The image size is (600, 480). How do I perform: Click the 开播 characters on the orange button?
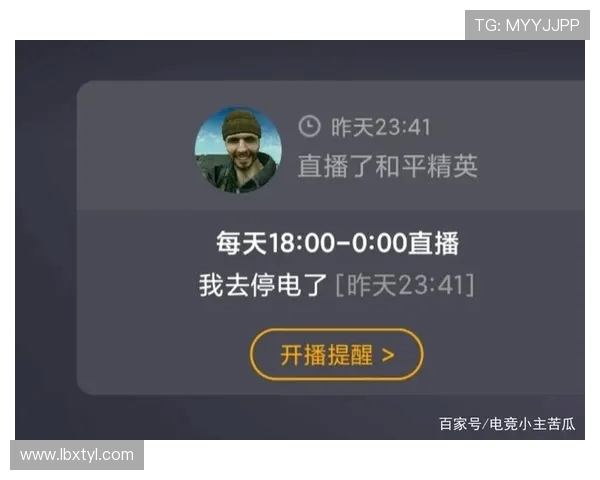[x=303, y=355]
